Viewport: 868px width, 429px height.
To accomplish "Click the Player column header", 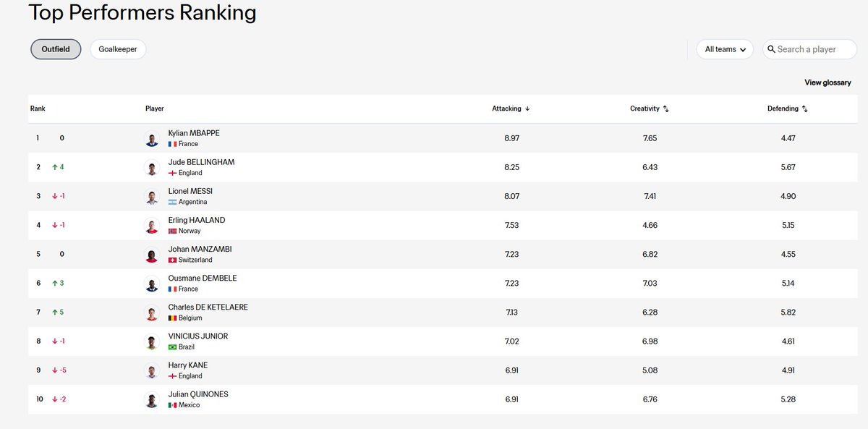I will click(155, 109).
